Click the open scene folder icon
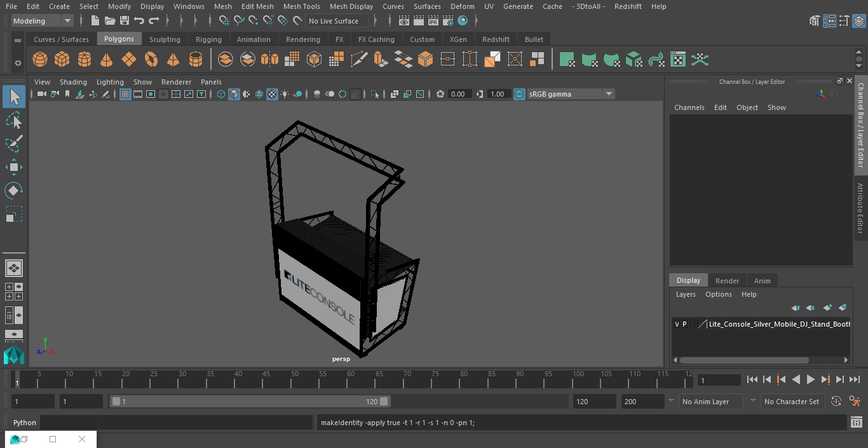Image resolution: width=868 pixels, height=448 pixels. pos(110,21)
